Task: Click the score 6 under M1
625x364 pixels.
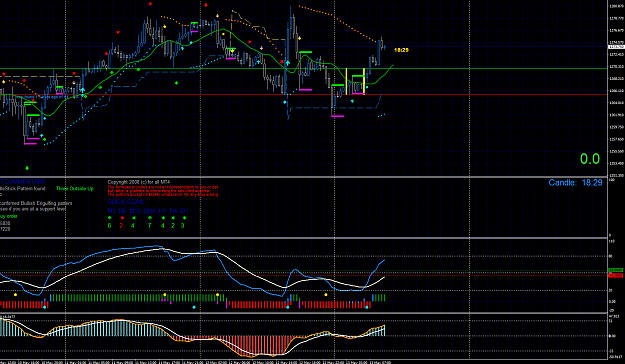Action: 110,226
